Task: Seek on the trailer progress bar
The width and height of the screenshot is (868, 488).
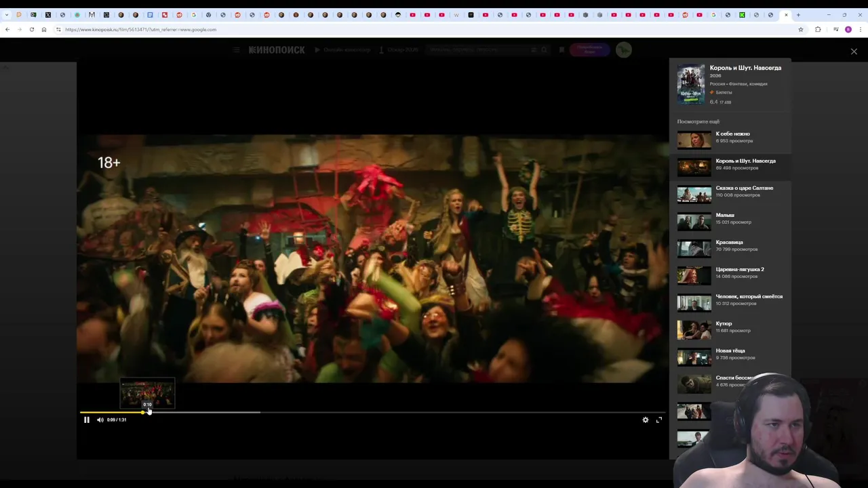Action: (372, 412)
